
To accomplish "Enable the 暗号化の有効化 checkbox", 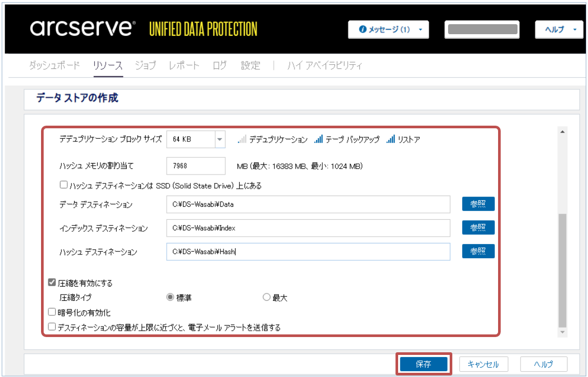I will (x=52, y=312).
